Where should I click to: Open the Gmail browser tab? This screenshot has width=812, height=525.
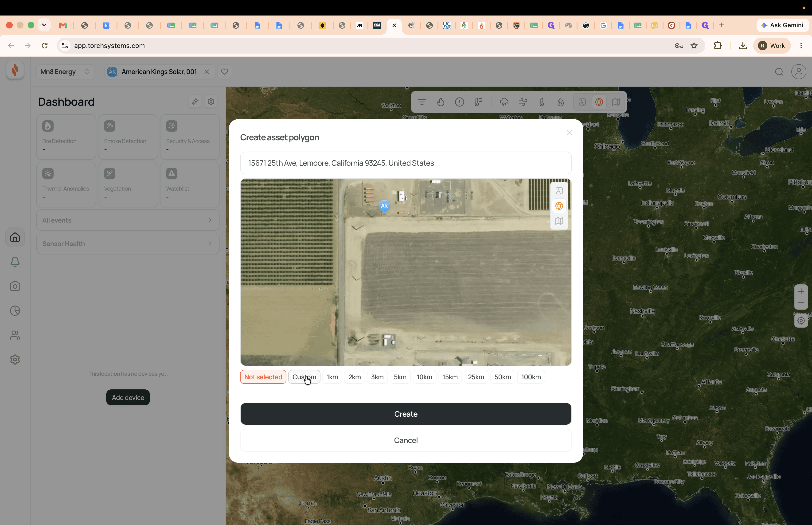(63, 25)
